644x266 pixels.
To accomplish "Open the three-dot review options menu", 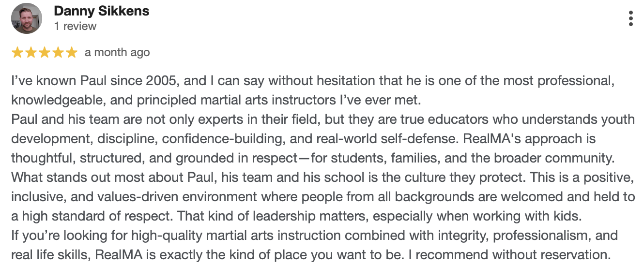I will click(x=630, y=18).
